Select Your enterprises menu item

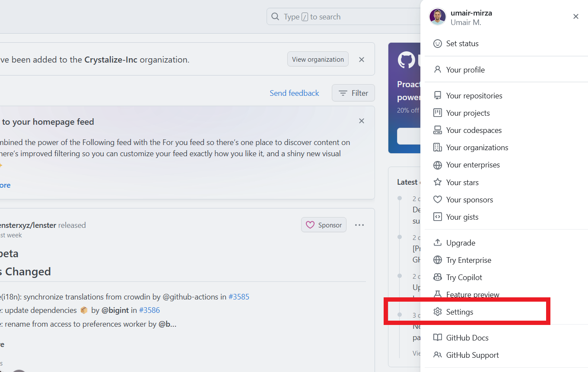(506, 165)
